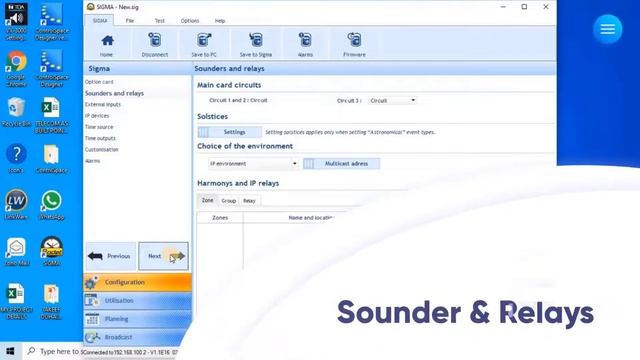This screenshot has height=360, width=640.
Task: Open the SIGMA desktop shortcut icon
Action: (x=51, y=251)
